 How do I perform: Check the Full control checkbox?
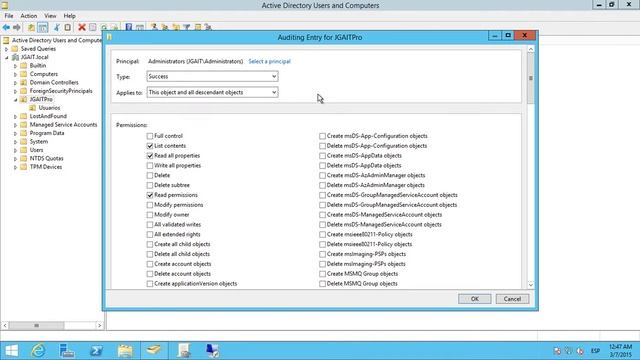(150, 136)
